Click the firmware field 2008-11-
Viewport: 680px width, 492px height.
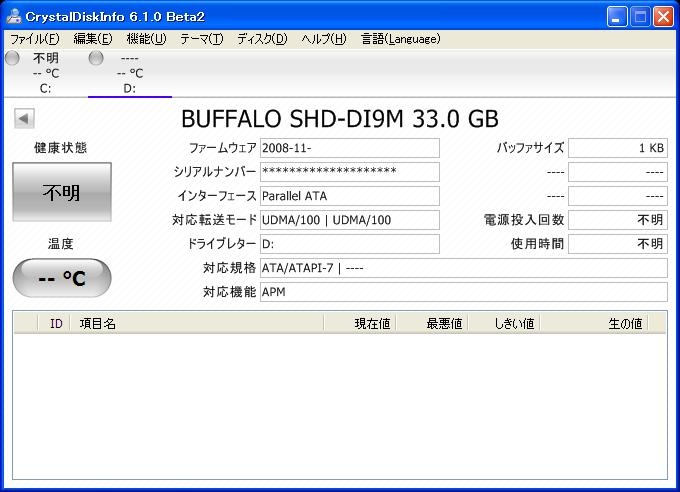click(350, 148)
